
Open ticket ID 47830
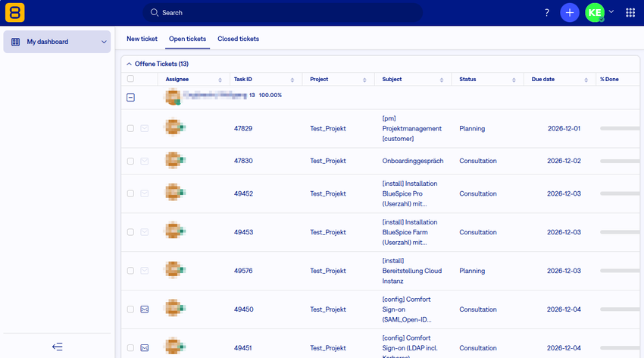243,161
